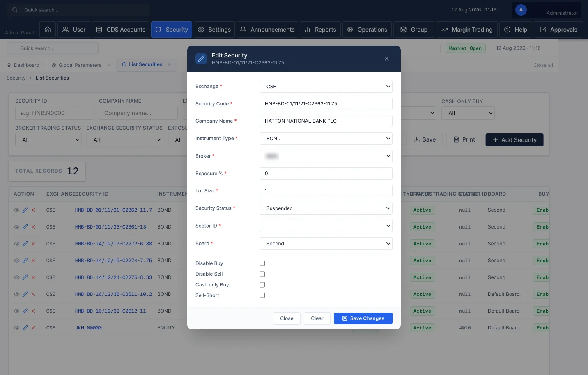This screenshot has width=588, height=375.
Task: Click the Exposure % input field
Action: coord(326,174)
